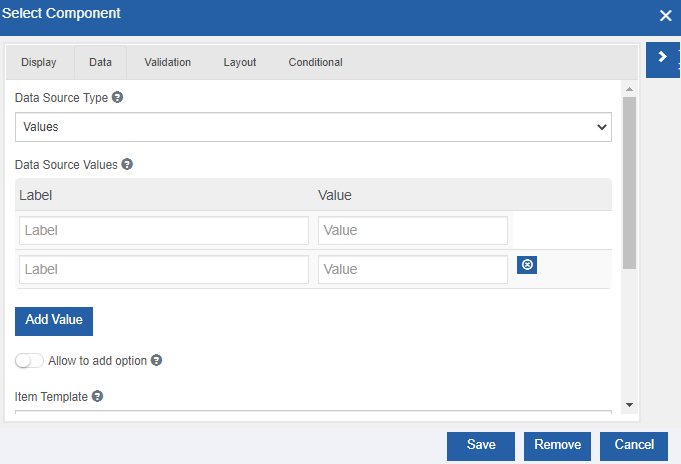Click help icon next to Allow to add option
Image resolution: width=681 pixels, height=464 pixels.
point(156,360)
